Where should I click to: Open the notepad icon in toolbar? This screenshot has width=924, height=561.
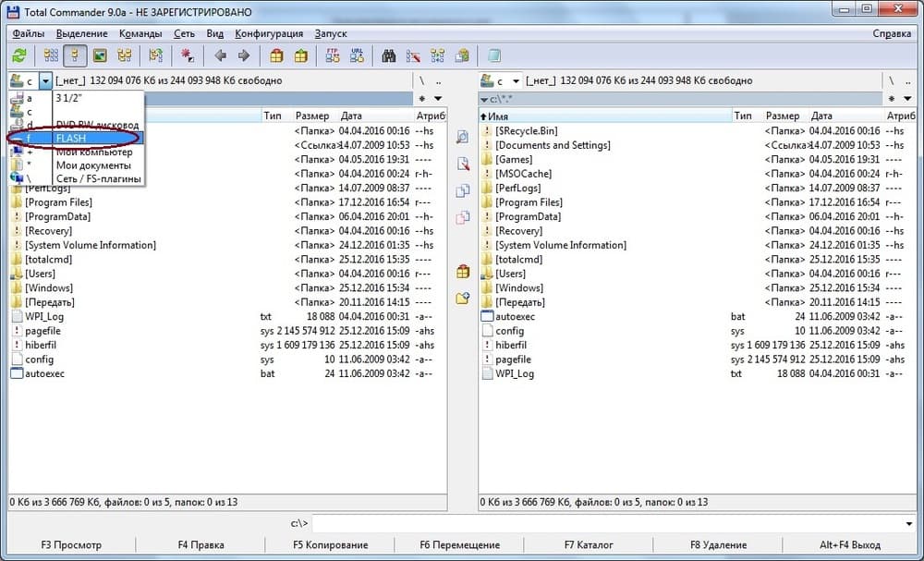pos(493,56)
